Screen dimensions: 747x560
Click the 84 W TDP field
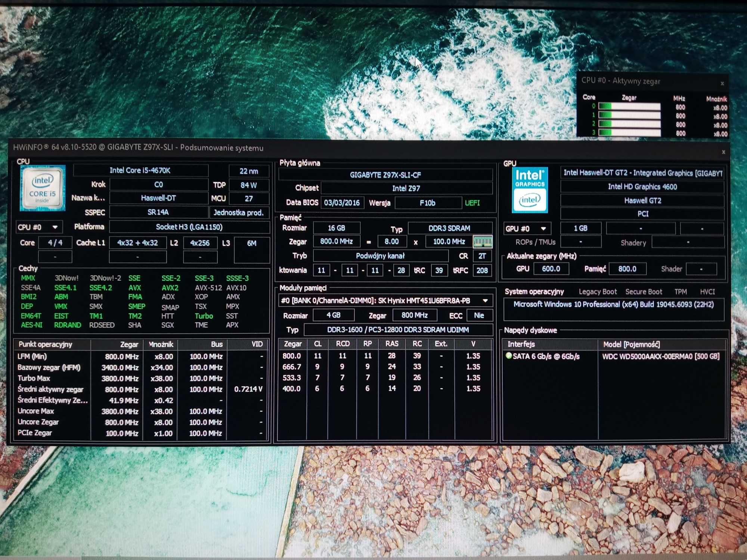pos(249,185)
